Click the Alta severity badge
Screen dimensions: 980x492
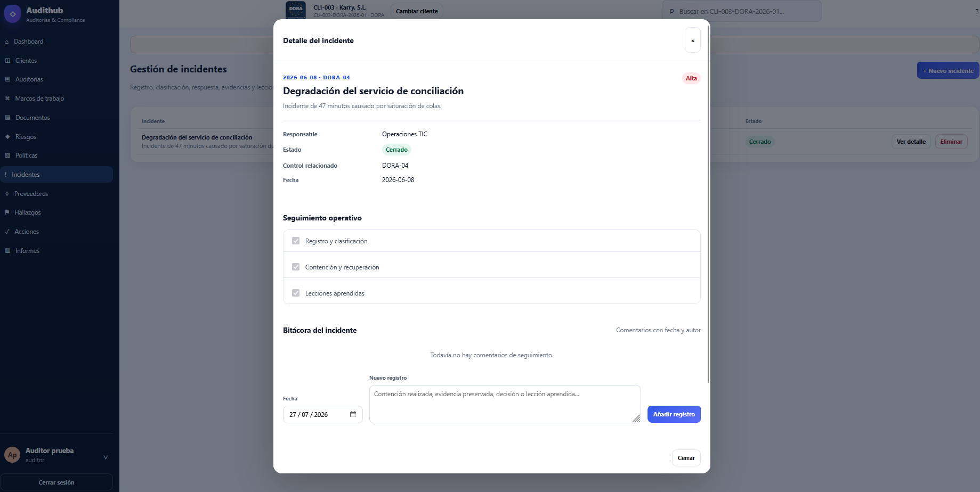pos(691,78)
